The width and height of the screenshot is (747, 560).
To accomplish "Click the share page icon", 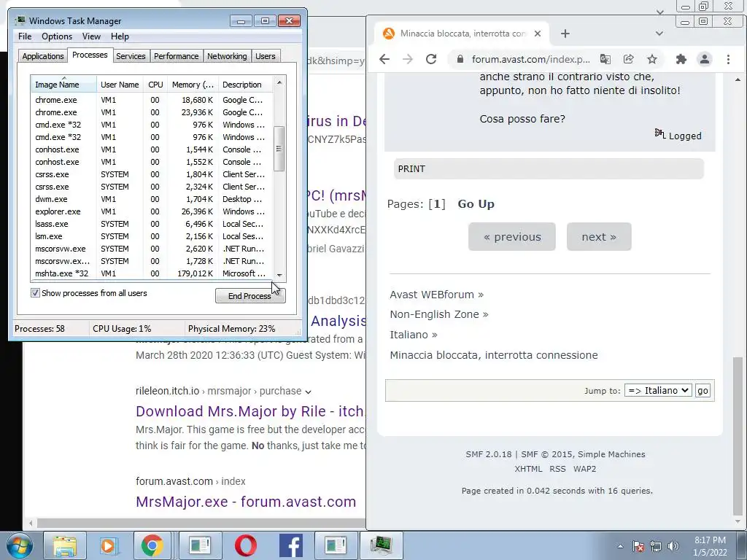I will tap(628, 59).
